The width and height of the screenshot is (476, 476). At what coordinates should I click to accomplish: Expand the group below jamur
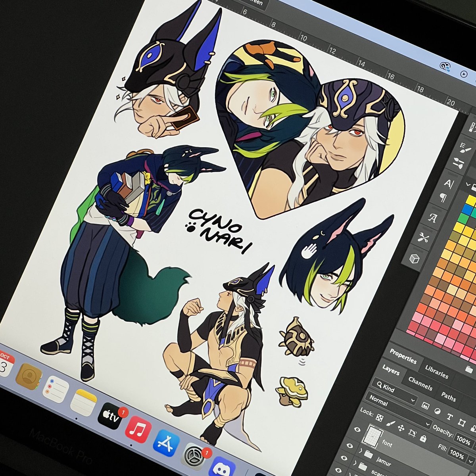tap(355, 463)
